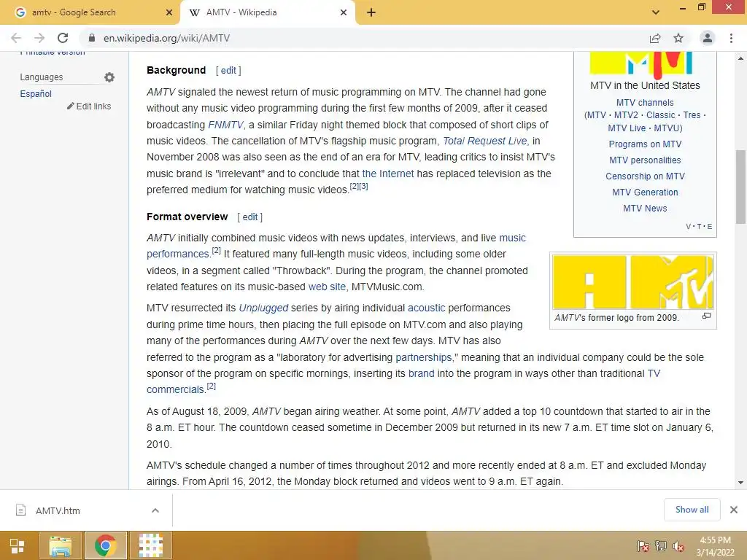747x560 pixels.
Task: Click the address bar URL
Action: [166, 38]
